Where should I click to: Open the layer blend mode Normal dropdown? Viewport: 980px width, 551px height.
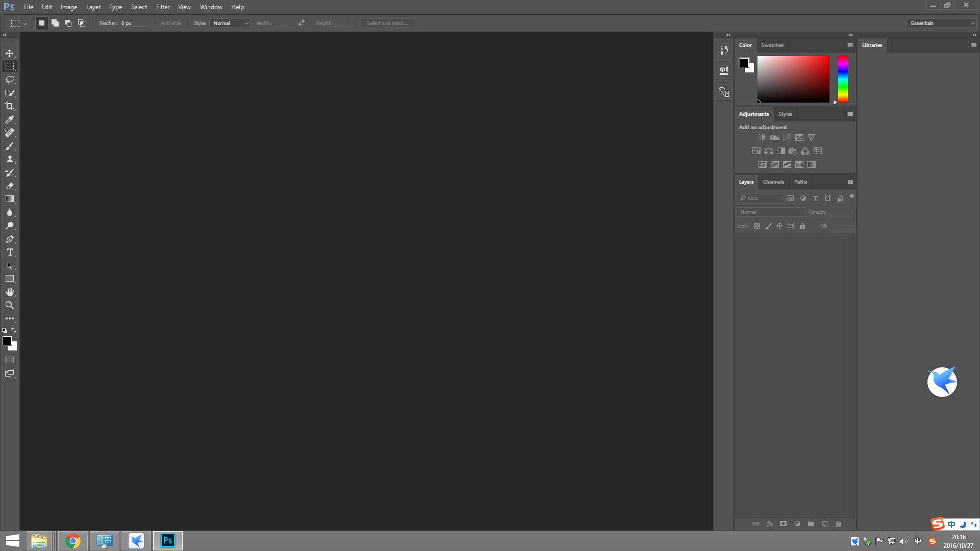click(x=771, y=212)
